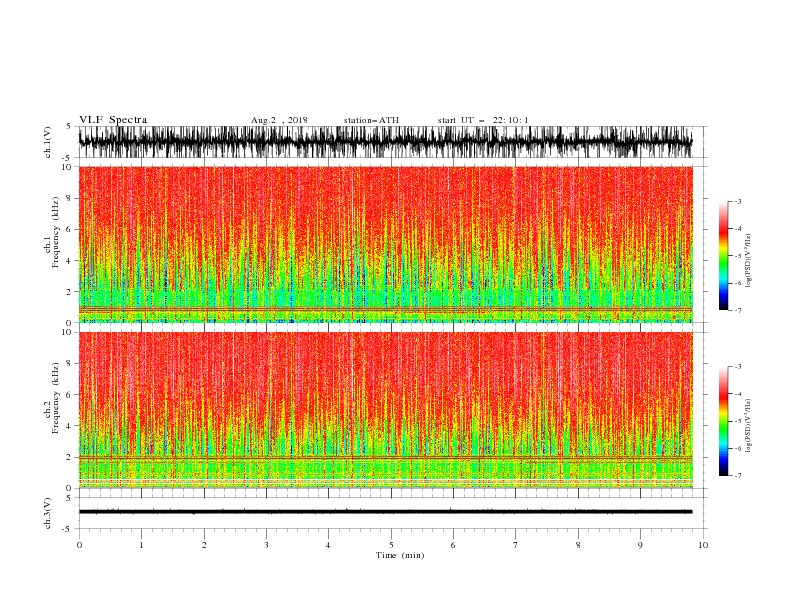
Task: Click the date text 'Aug.2 , 2018'
Action: point(279,120)
